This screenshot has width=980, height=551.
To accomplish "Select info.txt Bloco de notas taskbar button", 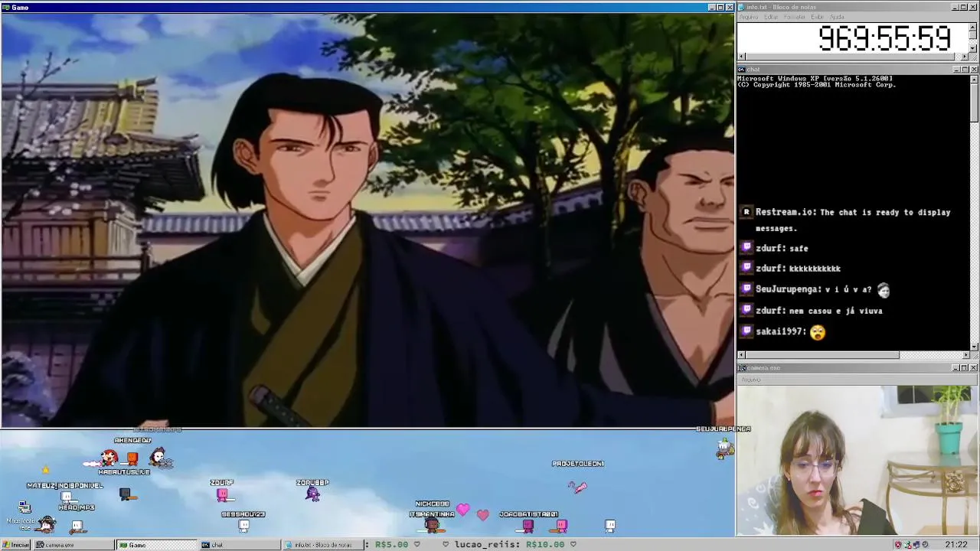I will point(322,545).
